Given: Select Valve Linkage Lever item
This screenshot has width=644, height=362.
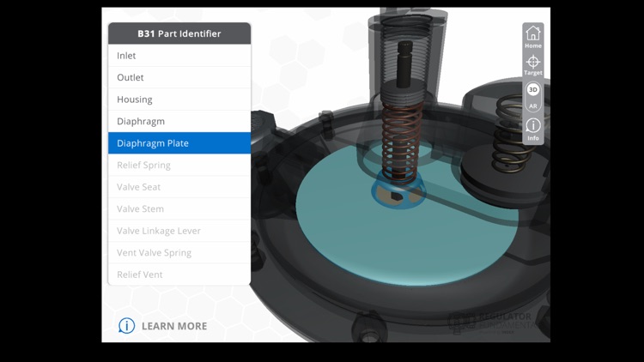Looking at the screenshot, I should [179, 231].
